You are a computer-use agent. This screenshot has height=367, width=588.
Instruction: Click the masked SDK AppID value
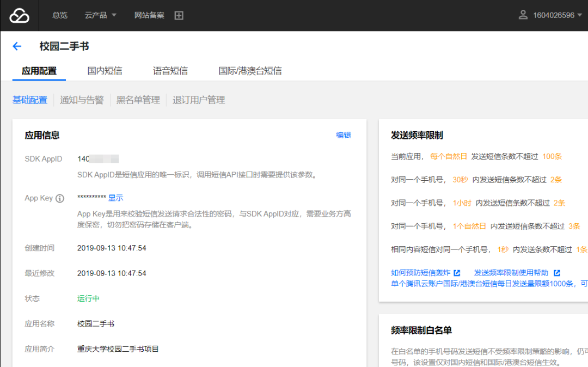click(x=98, y=159)
